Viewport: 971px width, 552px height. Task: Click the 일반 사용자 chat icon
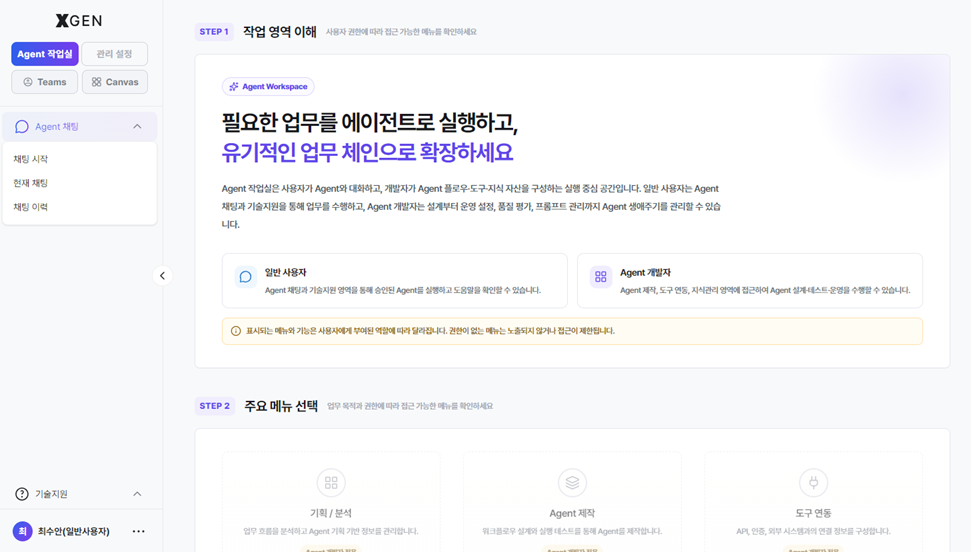245,277
